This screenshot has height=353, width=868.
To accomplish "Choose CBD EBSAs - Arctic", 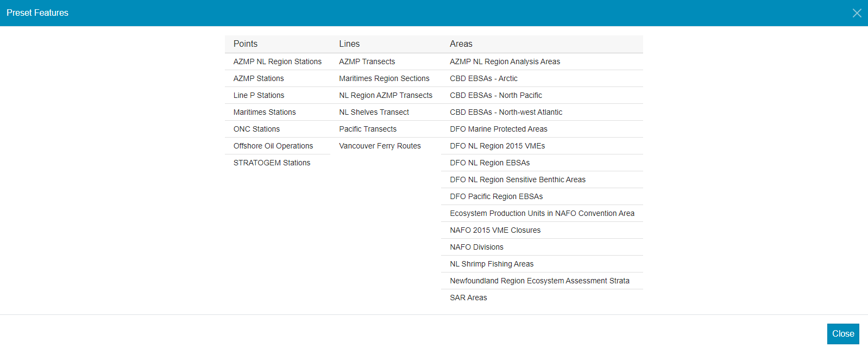I will (x=542, y=78).
